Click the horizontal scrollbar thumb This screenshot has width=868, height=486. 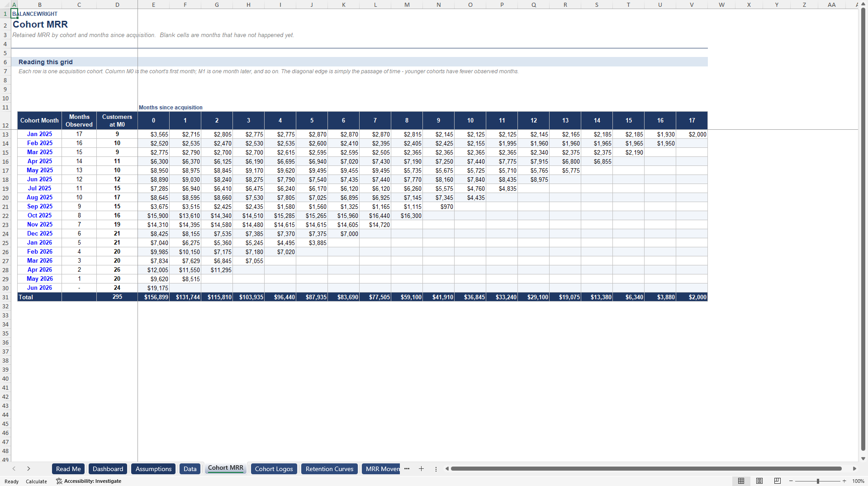coord(646,469)
